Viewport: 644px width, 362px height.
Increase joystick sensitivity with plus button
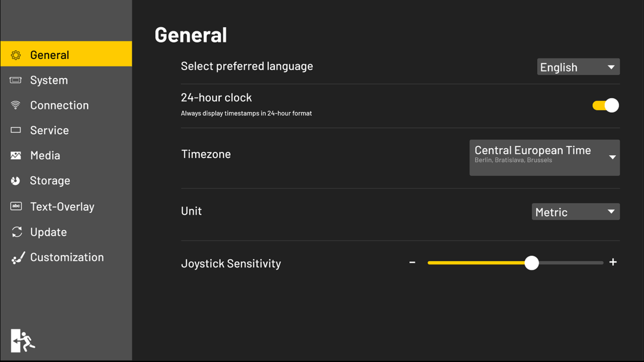click(613, 262)
